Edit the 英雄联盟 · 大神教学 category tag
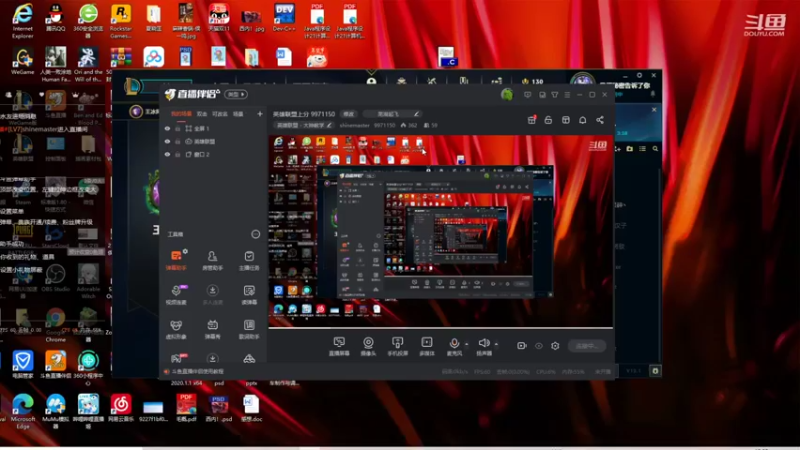This screenshot has width=800, height=450. [304, 125]
